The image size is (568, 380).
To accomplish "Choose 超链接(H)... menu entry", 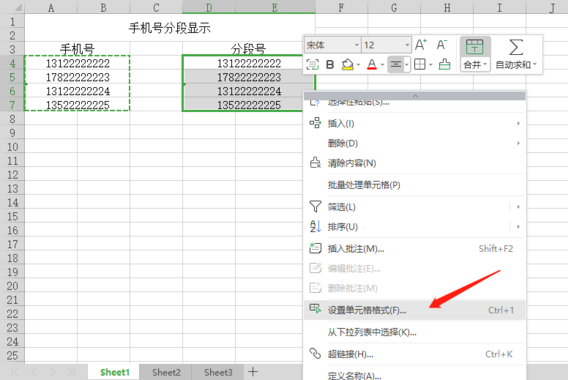I will 414,354.
